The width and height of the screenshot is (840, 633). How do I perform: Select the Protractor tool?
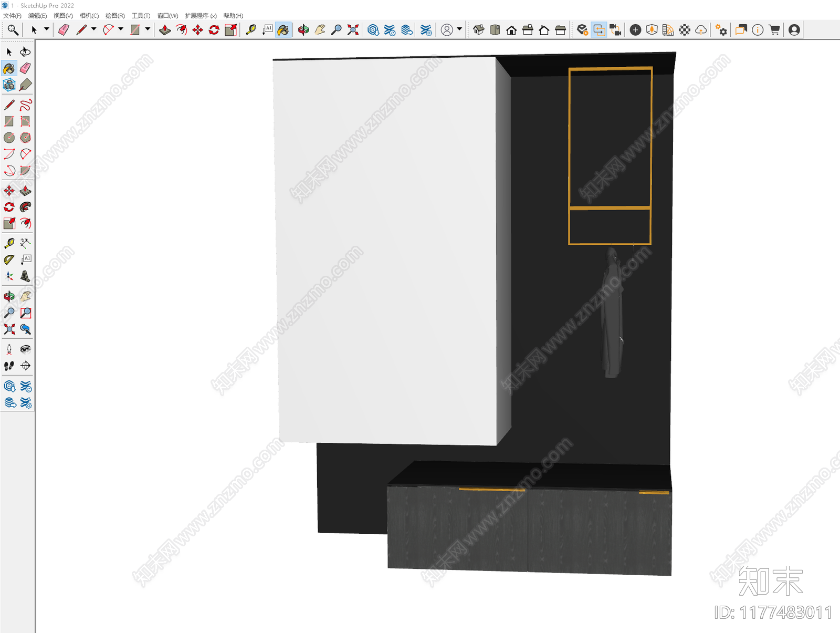tap(9, 260)
